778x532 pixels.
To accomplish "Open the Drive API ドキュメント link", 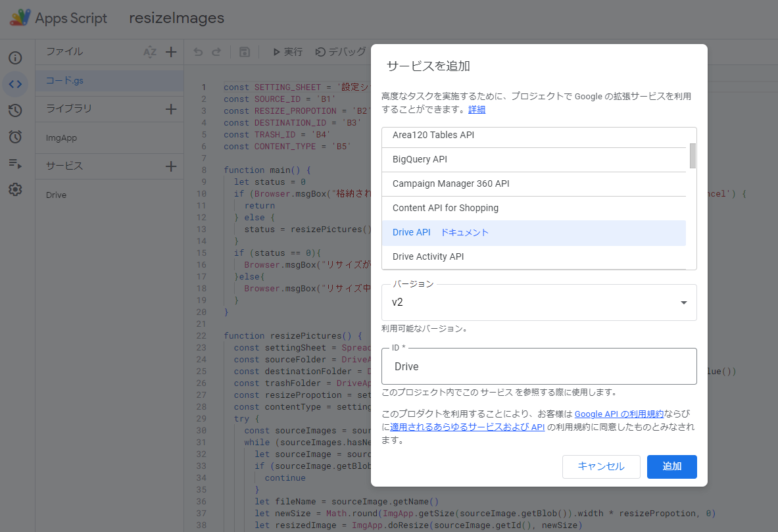I will (x=465, y=232).
